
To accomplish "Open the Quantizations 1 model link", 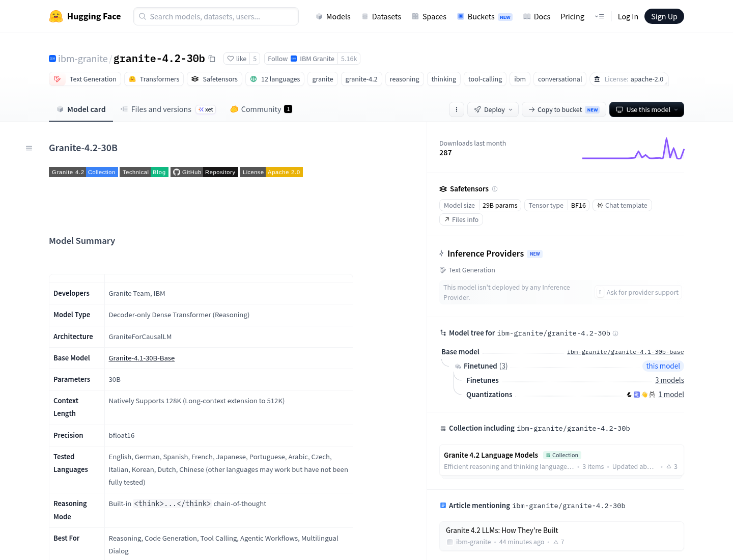I will click(x=671, y=395).
